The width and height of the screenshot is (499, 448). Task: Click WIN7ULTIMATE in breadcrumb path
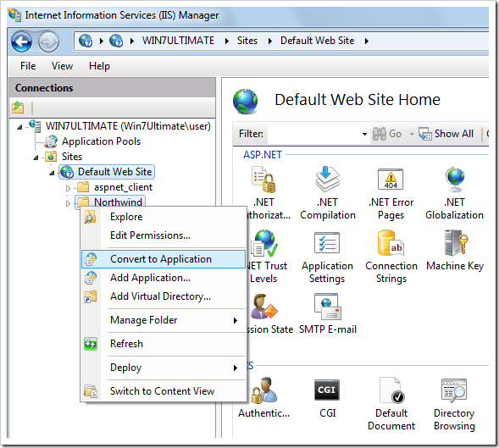[x=178, y=41]
